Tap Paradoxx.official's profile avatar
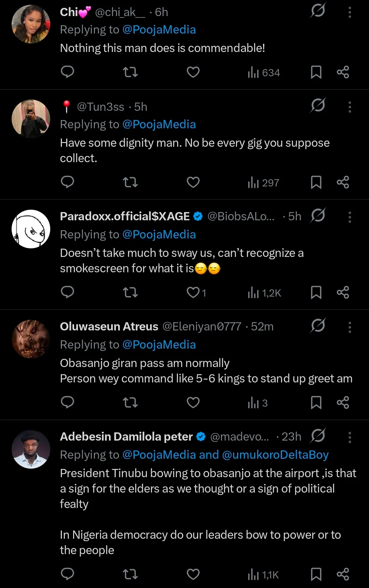369x588 pixels. [x=31, y=229]
